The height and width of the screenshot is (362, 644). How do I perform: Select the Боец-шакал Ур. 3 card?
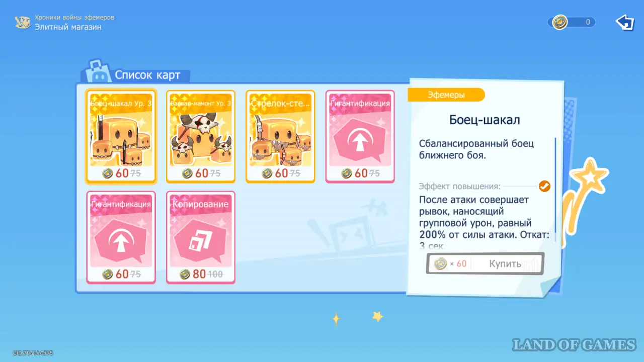121,136
